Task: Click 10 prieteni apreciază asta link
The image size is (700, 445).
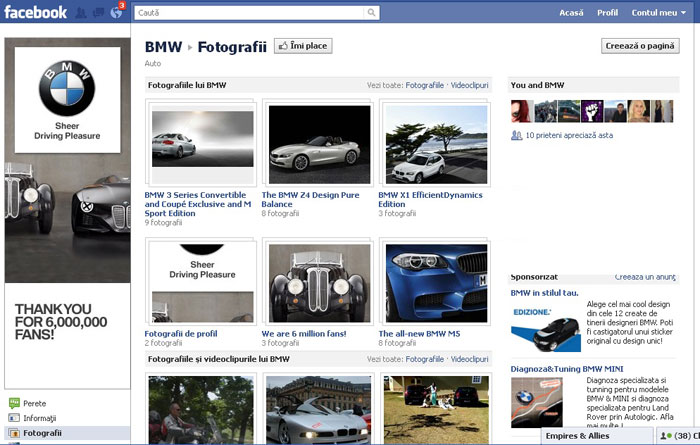Action: [569, 135]
